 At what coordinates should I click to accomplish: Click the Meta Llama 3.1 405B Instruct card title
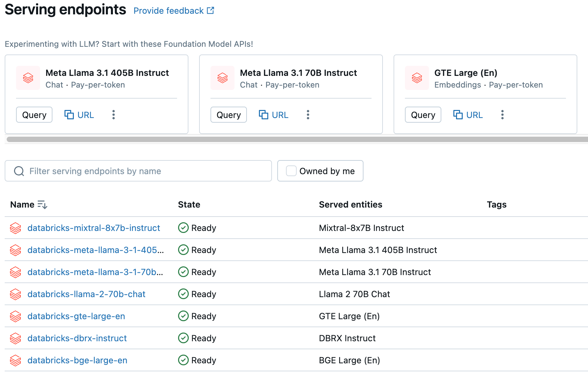coord(107,73)
